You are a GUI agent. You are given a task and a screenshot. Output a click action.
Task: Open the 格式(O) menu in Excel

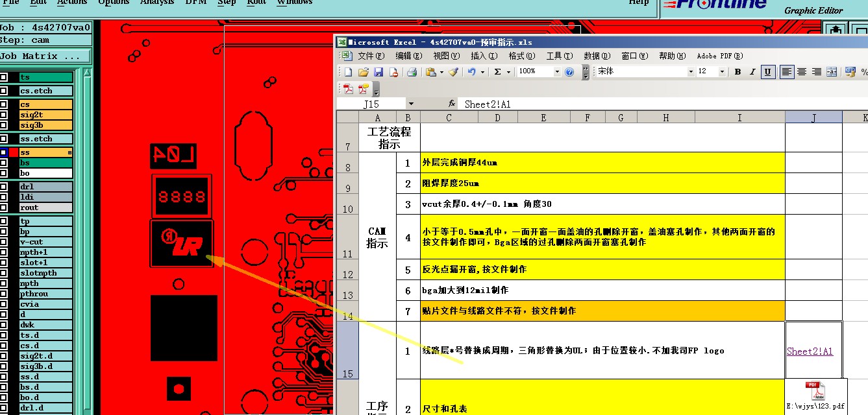[521, 56]
